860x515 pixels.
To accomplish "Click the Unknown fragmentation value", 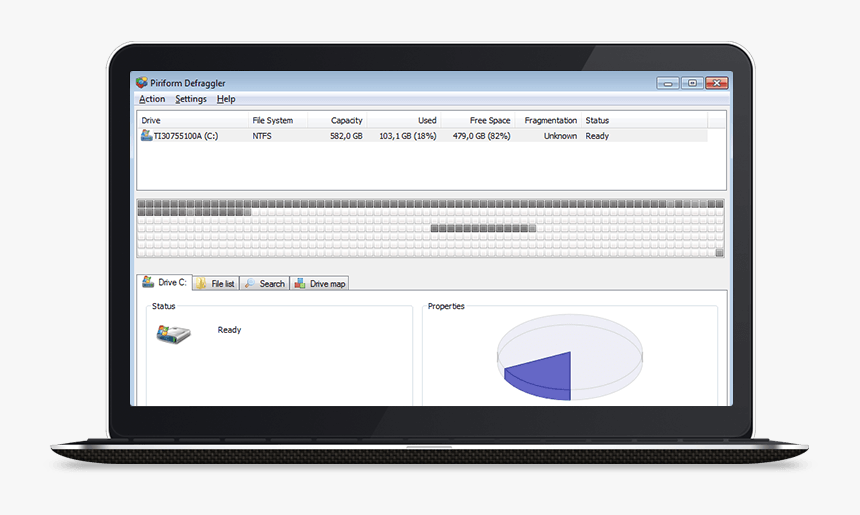I will tap(560, 135).
